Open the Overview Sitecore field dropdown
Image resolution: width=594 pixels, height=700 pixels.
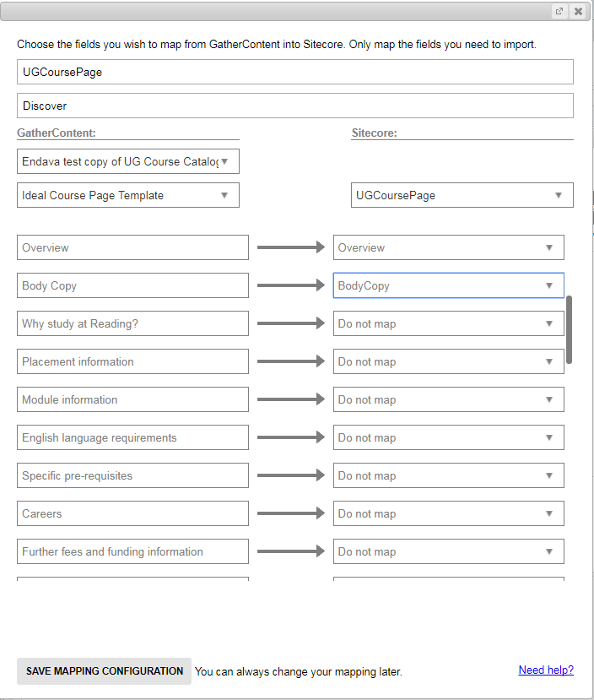[x=449, y=247]
